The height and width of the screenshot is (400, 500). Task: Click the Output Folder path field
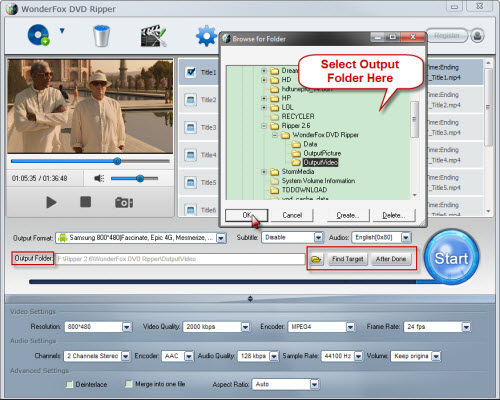tap(180, 259)
